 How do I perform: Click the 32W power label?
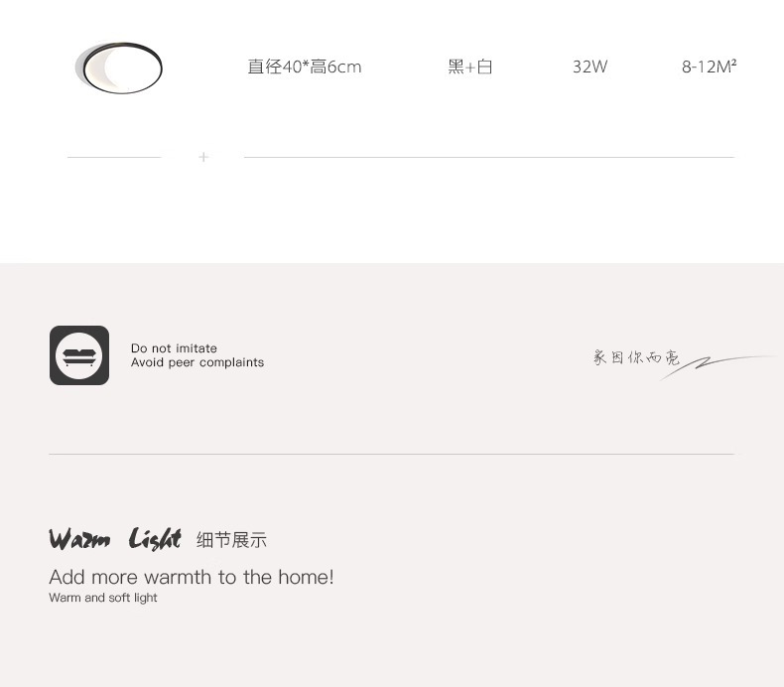(x=589, y=67)
